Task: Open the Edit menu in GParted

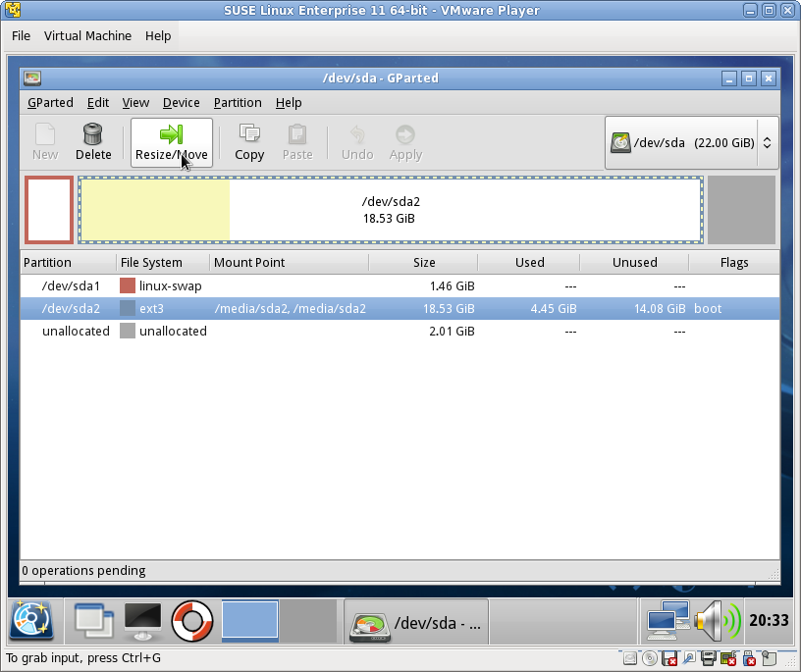Action: click(98, 103)
